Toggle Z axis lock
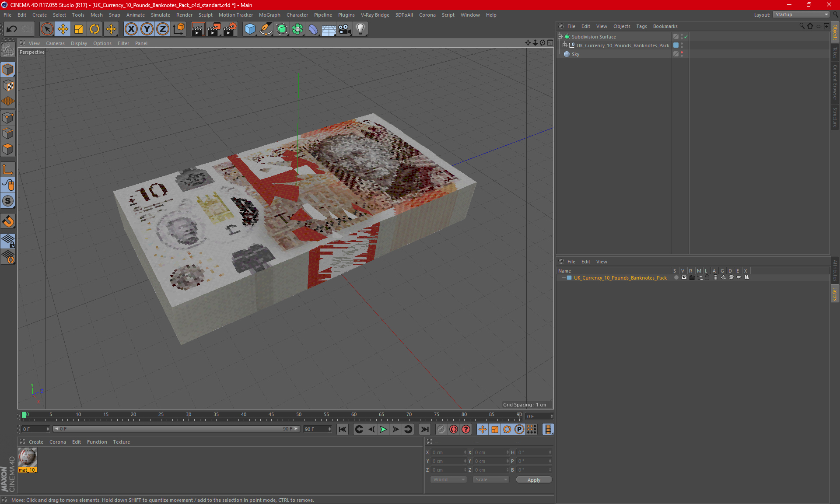The width and height of the screenshot is (840, 504). pyautogui.click(x=163, y=29)
